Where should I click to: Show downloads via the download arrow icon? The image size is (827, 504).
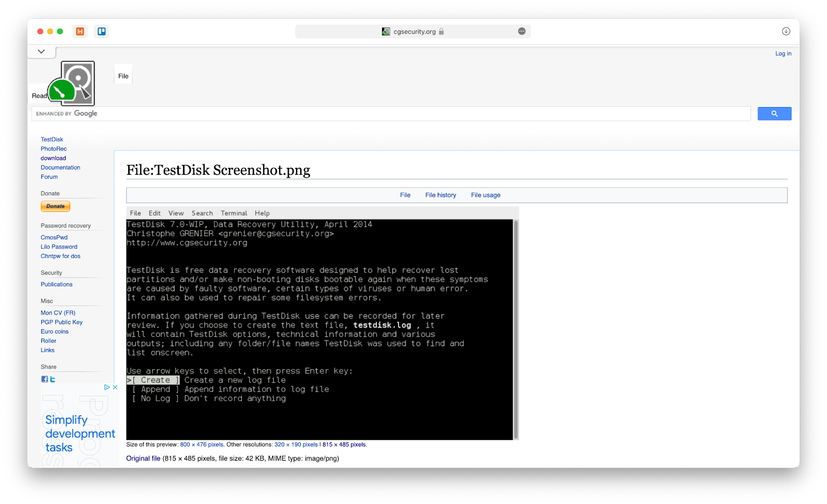(x=786, y=32)
